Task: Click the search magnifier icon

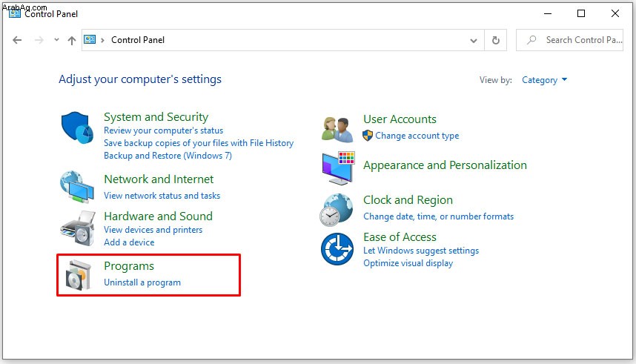Action: [531, 40]
